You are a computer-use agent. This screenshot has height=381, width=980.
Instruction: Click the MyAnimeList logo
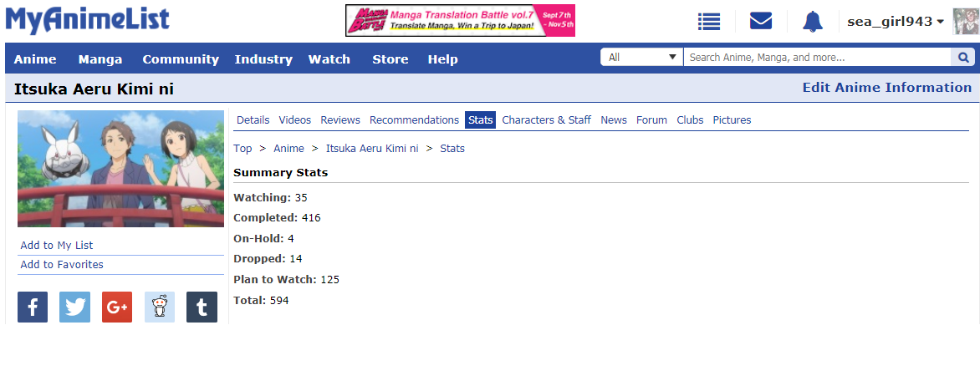88,20
